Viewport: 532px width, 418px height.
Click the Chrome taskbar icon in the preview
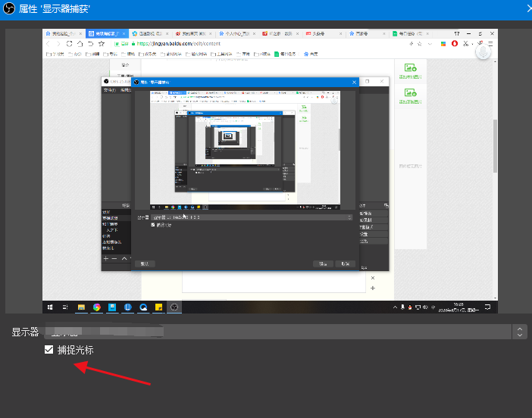[x=96, y=307]
